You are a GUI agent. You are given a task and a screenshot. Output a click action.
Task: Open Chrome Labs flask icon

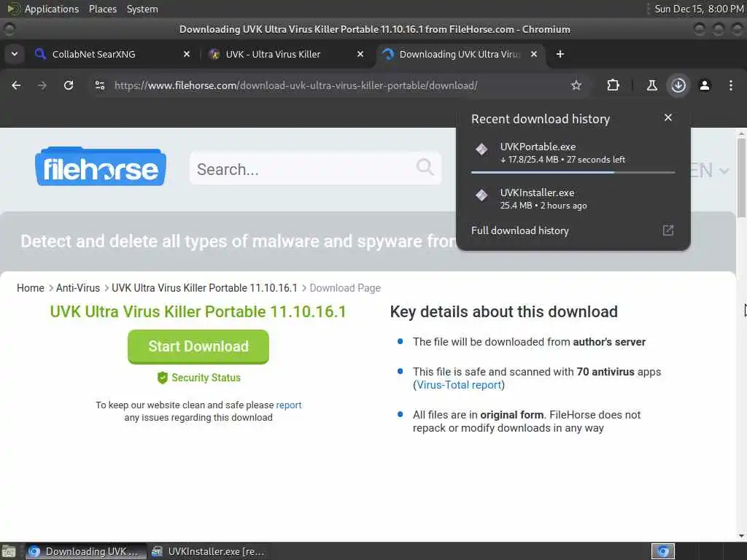pos(651,85)
